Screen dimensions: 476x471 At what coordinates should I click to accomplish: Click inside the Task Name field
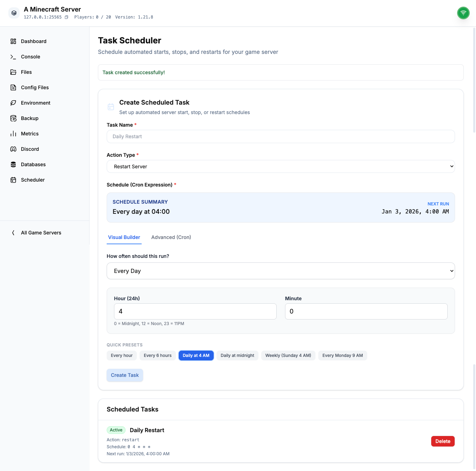[280, 136]
